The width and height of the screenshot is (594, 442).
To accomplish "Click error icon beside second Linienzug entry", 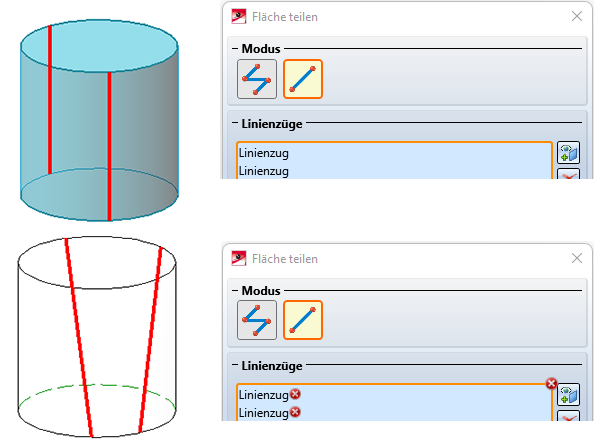I will click(295, 412).
